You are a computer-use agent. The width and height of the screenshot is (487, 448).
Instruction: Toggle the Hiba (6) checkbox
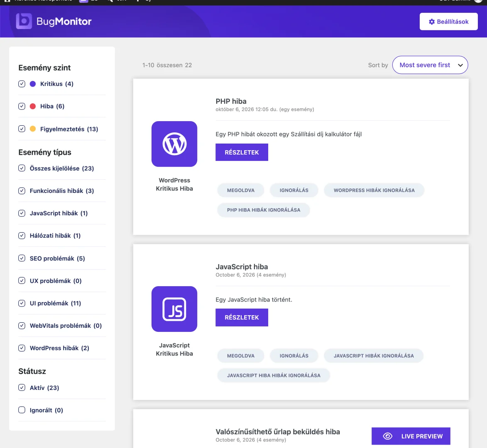pos(22,106)
